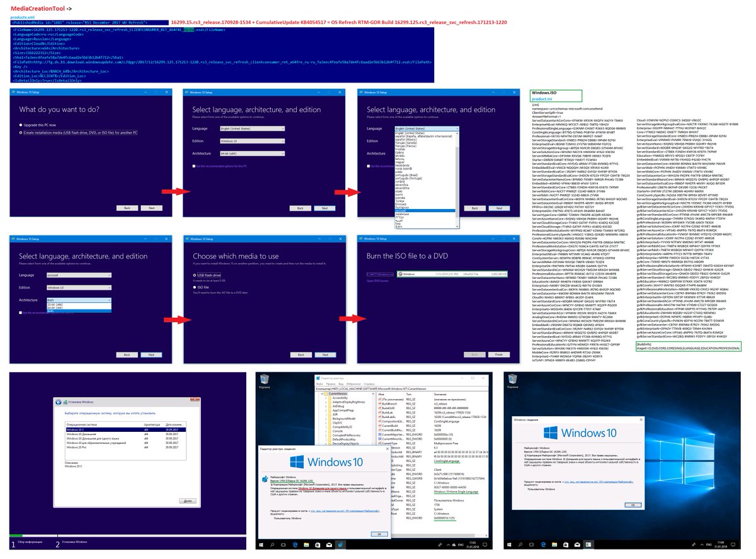This screenshot has width=756, height=559.
Task: Click back arrow icon in Windows installer dialog
Action: coord(58,402)
